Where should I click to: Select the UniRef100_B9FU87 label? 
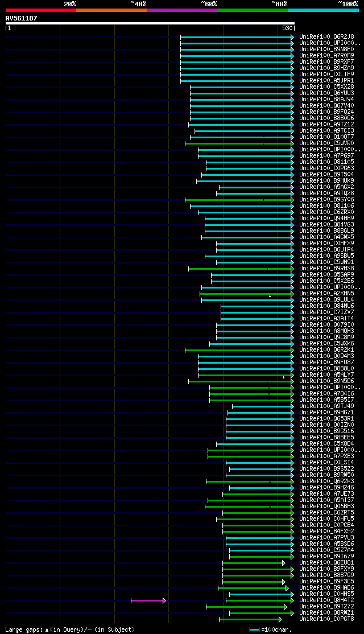(x=326, y=363)
